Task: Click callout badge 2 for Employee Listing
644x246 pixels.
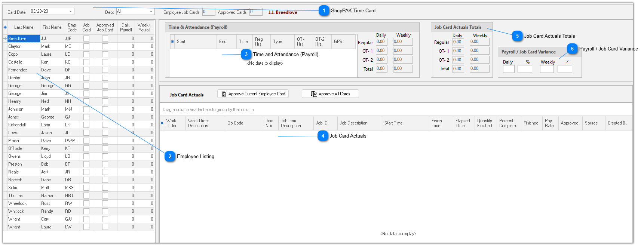Action: point(170,156)
